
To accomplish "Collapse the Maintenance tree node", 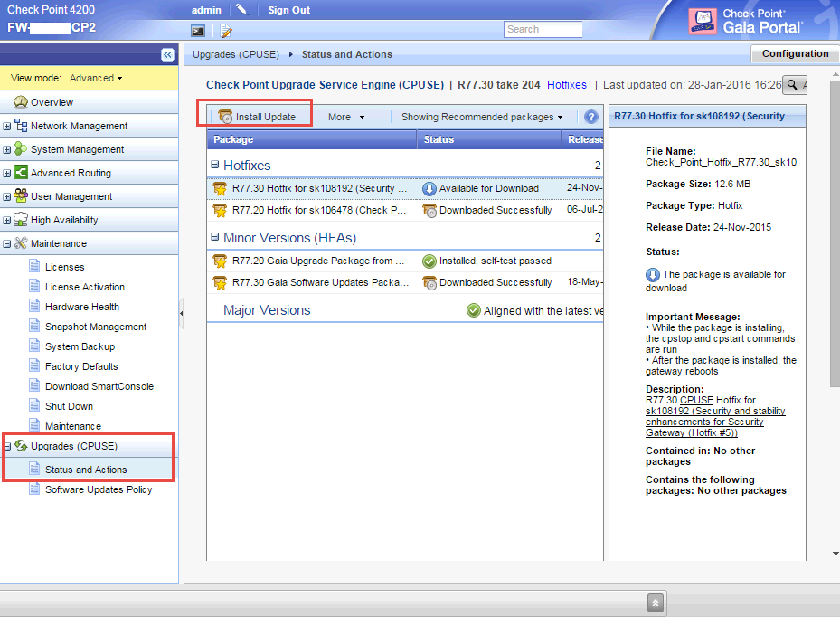I will (7, 244).
